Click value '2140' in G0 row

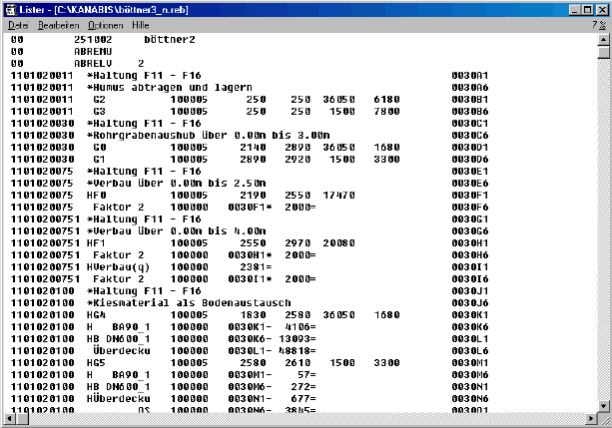pyautogui.click(x=253, y=147)
